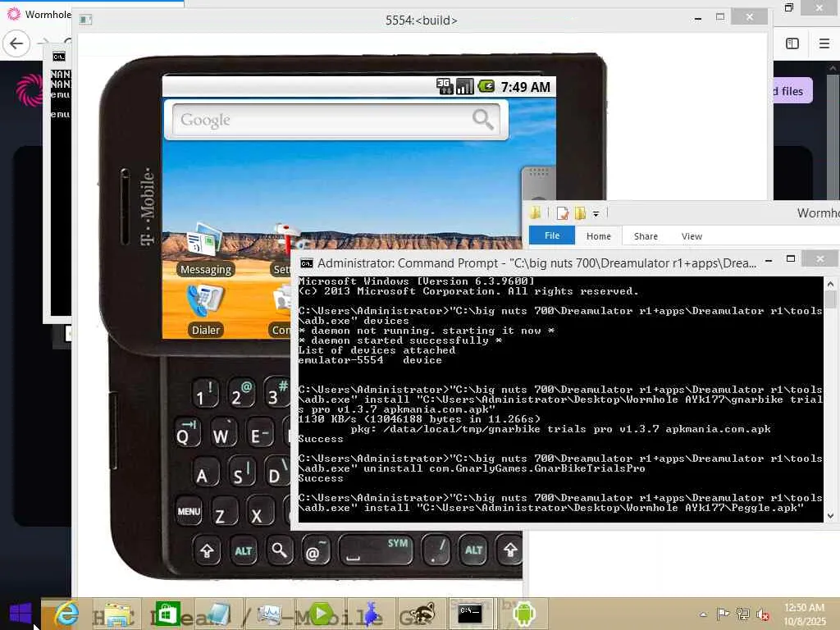Tap the emulator MENU key

click(x=189, y=511)
